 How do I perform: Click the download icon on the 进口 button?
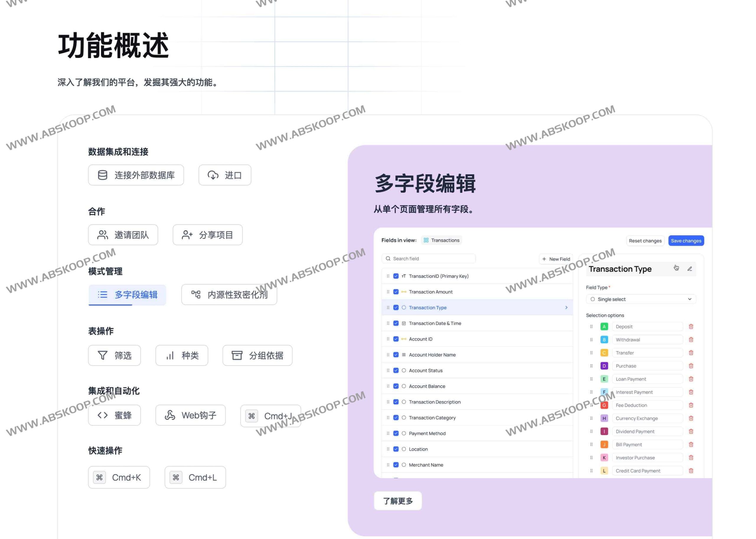[x=213, y=175]
